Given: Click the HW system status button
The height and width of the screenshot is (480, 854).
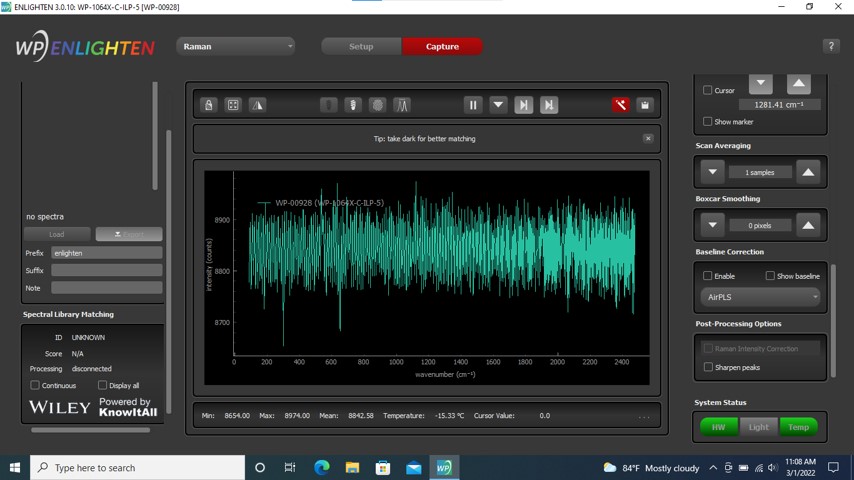Looking at the screenshot, I should pyautogui.click(x=718, y=427).
